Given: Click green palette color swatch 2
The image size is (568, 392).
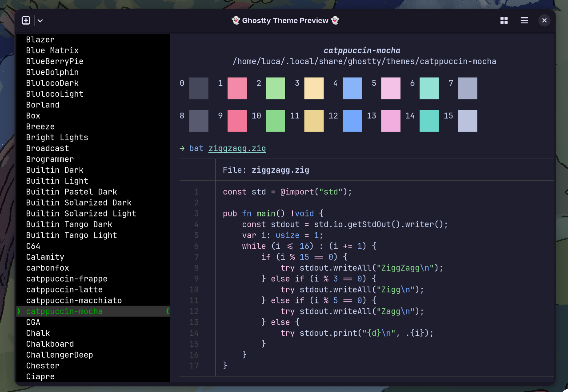Looking at the screenshot, I should point(275,88).
